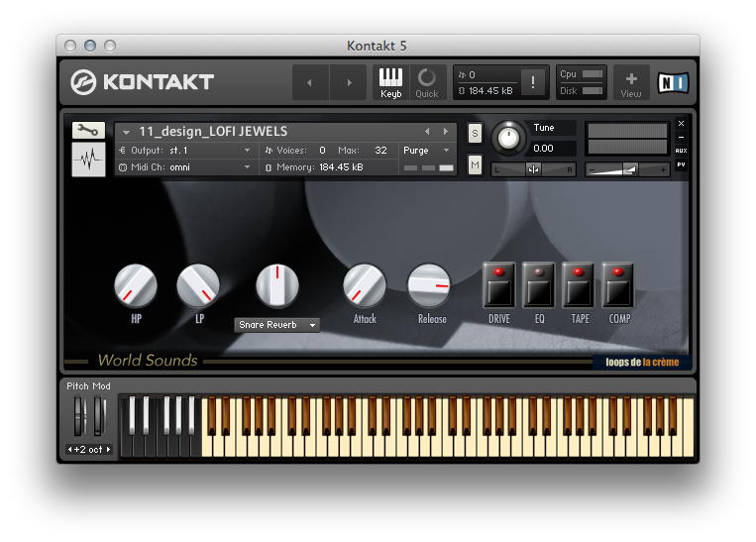Image resolution: width=756 pixels, height=542 pixels.
Task: Open instrument edit mode wrench icon
Action: (x=88, y=130)
